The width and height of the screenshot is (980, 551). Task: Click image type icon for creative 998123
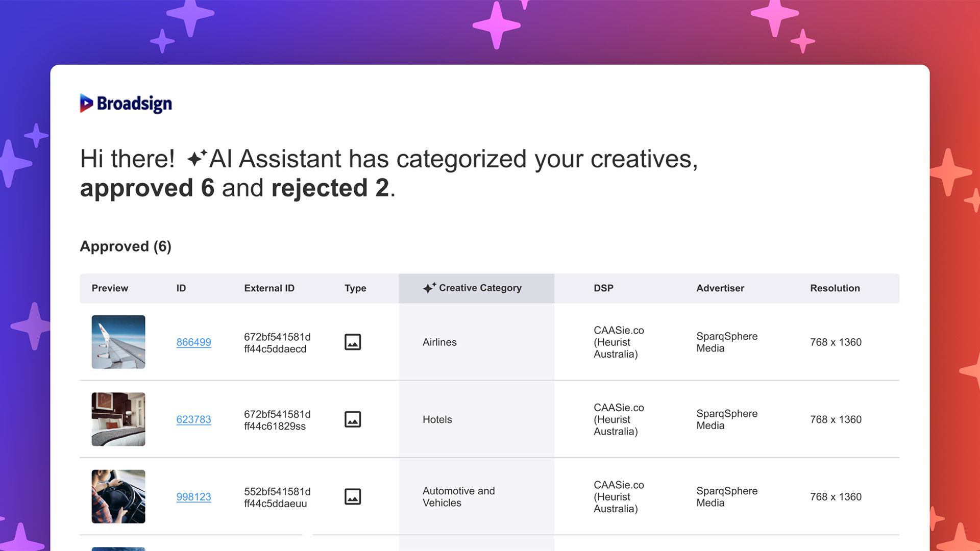click(353, 496)
